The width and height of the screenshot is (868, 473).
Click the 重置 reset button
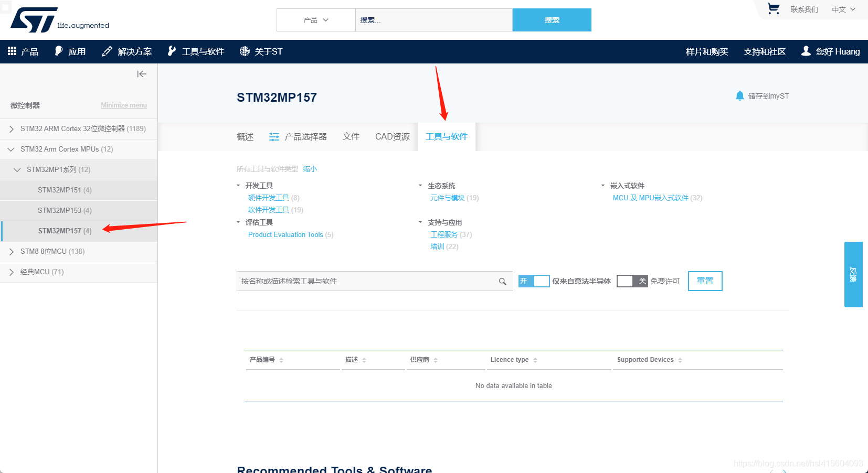click(x=705, y=281)
